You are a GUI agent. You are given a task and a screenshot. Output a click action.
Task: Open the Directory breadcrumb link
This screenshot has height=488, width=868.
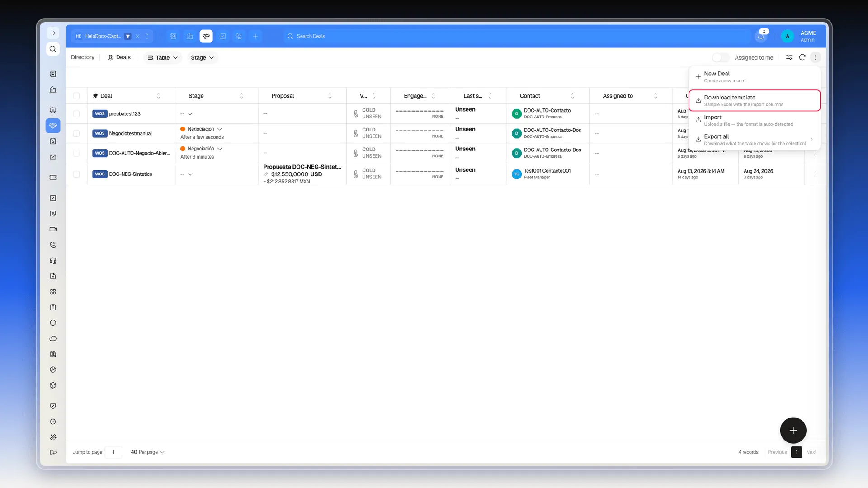[83, 57]
